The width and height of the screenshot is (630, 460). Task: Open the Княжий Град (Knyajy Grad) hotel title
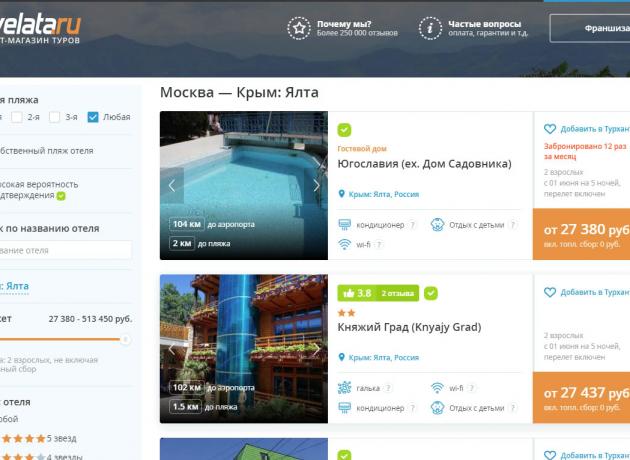point(409,327)
